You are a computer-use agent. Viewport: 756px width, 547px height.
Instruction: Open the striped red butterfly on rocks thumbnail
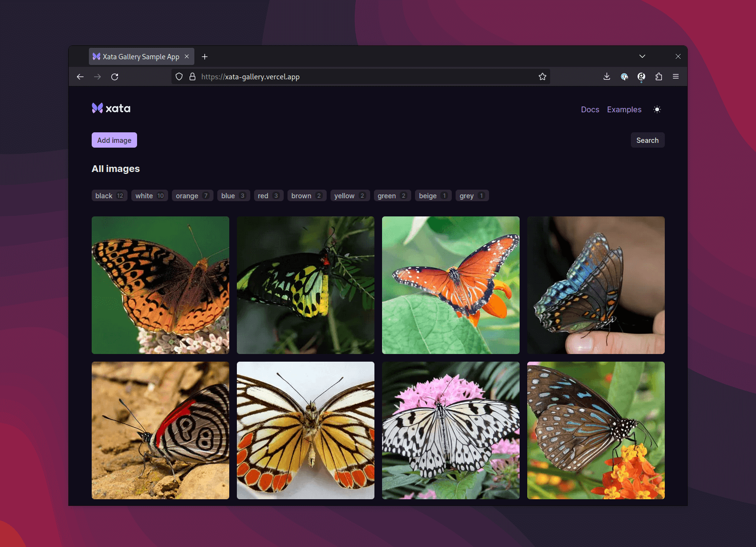[x=160, y=430]
